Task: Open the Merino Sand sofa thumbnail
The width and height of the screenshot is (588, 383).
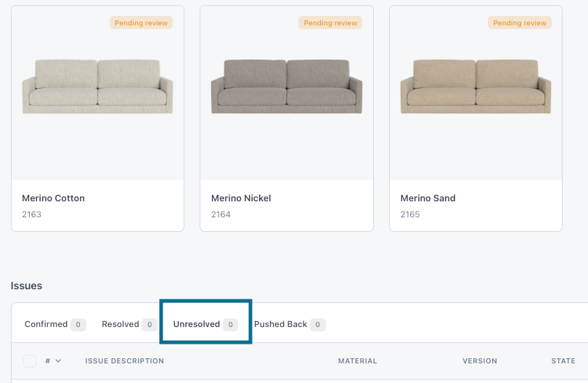Action: pos(475,86)
